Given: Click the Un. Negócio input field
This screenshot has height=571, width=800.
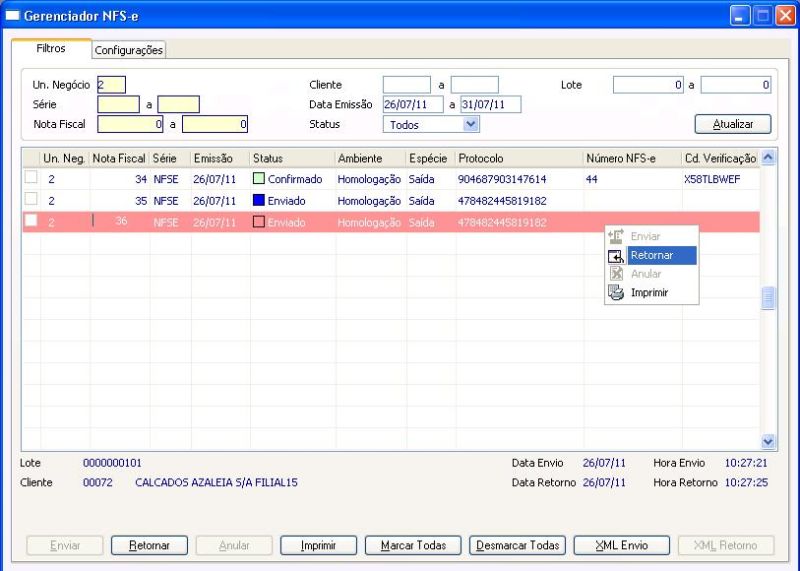Looking at the screenshot, I should click(x=111, y=85).
